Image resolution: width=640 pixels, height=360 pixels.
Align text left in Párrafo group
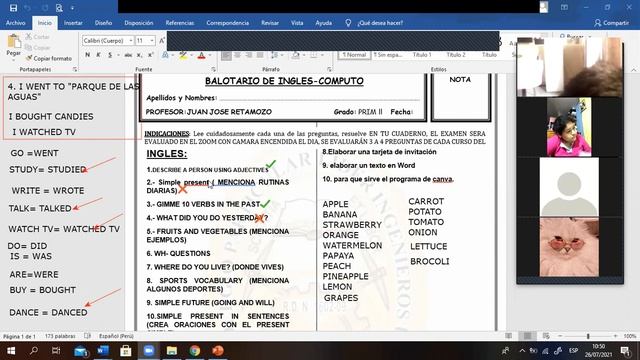(226, 55)
